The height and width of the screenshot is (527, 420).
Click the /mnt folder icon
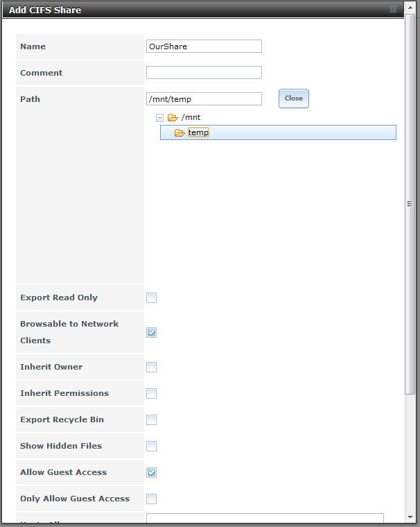[173, 117]
